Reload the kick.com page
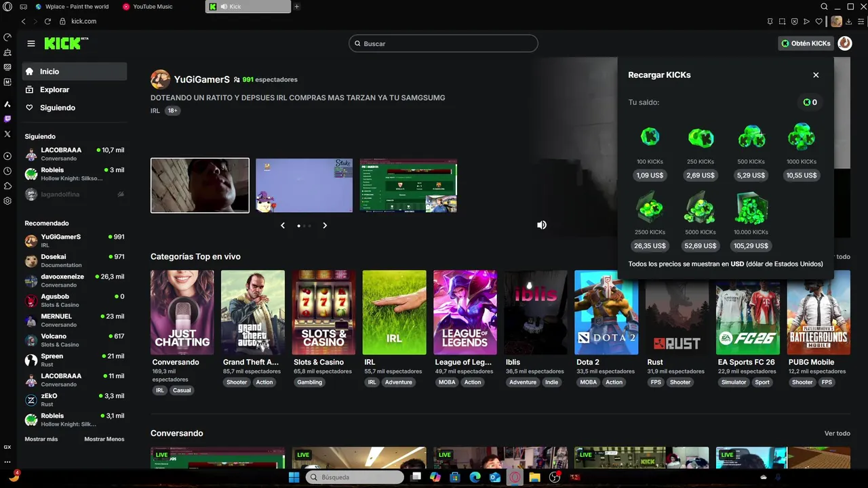868x488 pixels. click(x=47, y=21)
